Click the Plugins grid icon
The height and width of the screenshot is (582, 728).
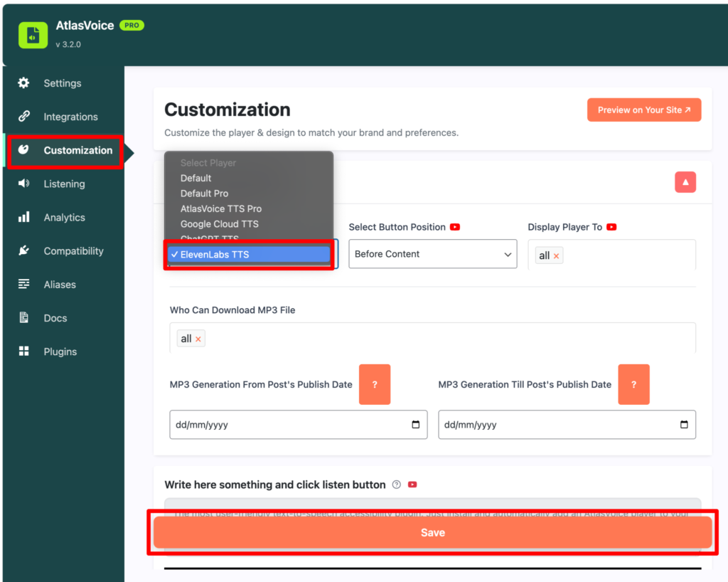click(x=23, y=351)
